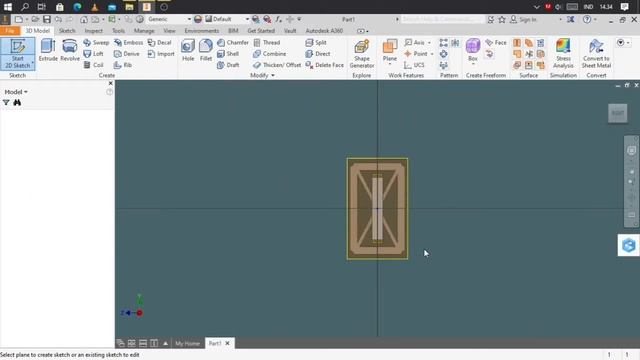Choose the Loft feature

tap(93, 54)
